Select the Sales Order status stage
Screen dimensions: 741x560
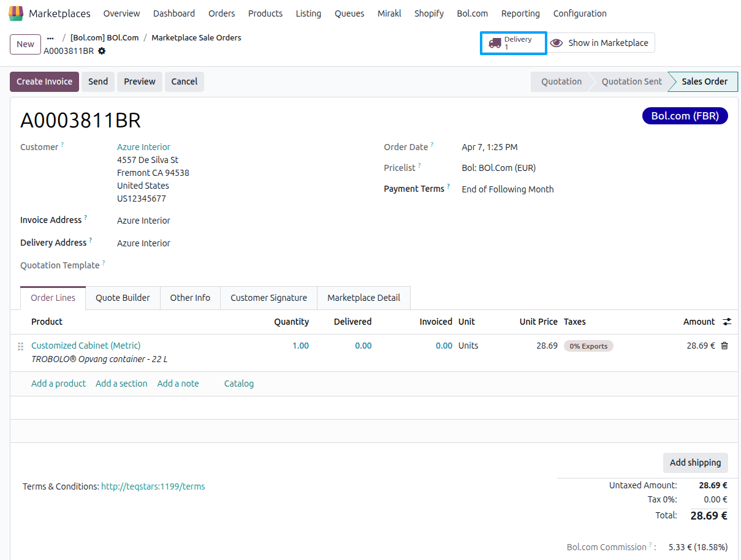pyautogui.click(x=704, y=81)
